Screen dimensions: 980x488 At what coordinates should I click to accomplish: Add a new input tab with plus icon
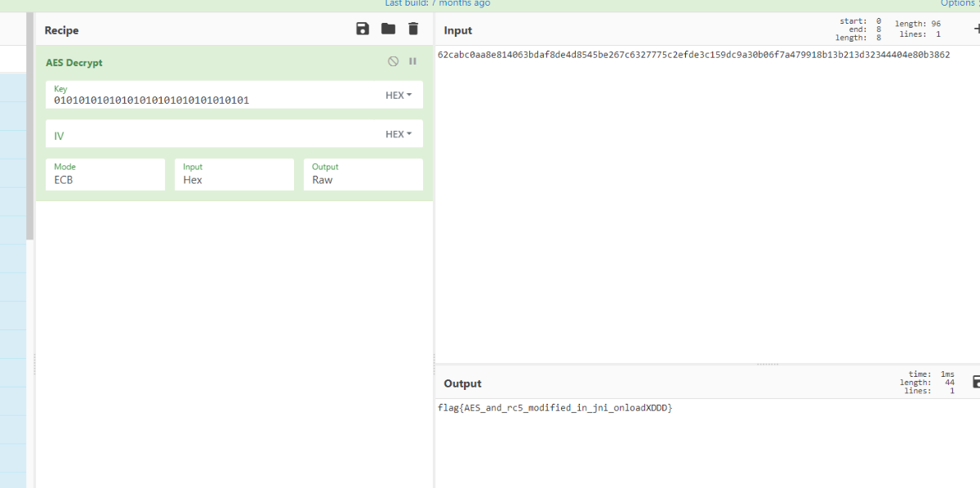pyautogui.click(x=976, y=29)
